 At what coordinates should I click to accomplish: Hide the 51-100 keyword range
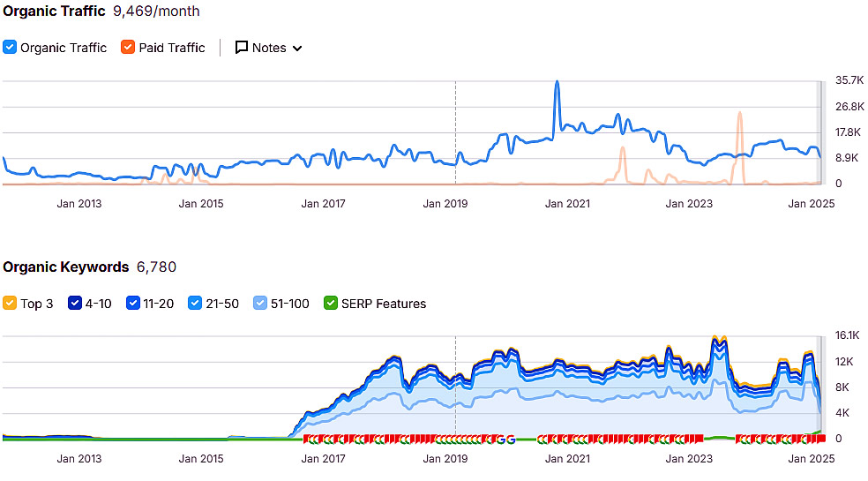point(261,304)
